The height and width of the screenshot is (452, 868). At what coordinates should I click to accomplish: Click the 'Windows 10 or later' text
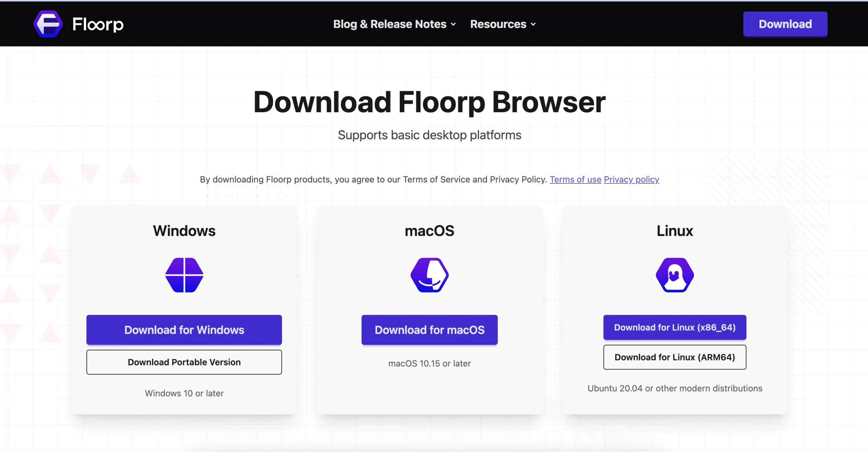point(184,393)
